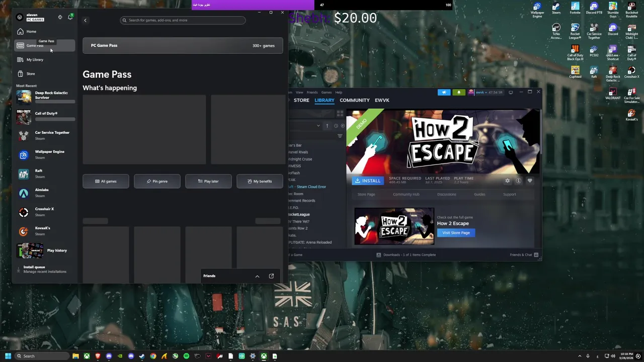
Task: Switch to Steam COMMUNITY tab
Action: 355,100
